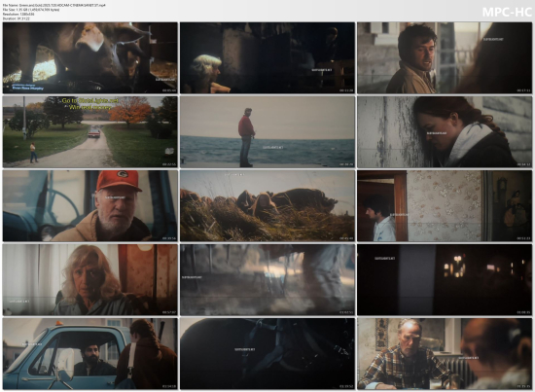Select thumbnail of white-haired person in dark barn
Viewport: 535px width, 392px height.
tap(267, 58)
